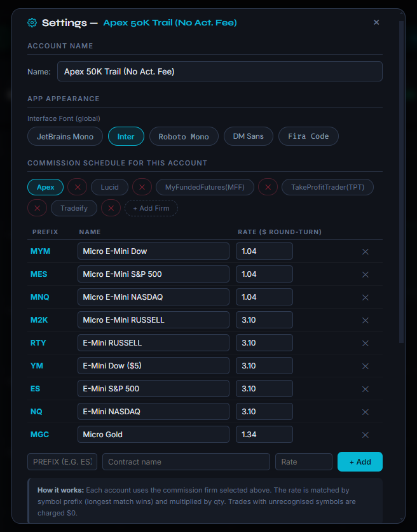
Task: Edit the E-Mini Dow ($5) name field
Action: click(x=153, y=366)
